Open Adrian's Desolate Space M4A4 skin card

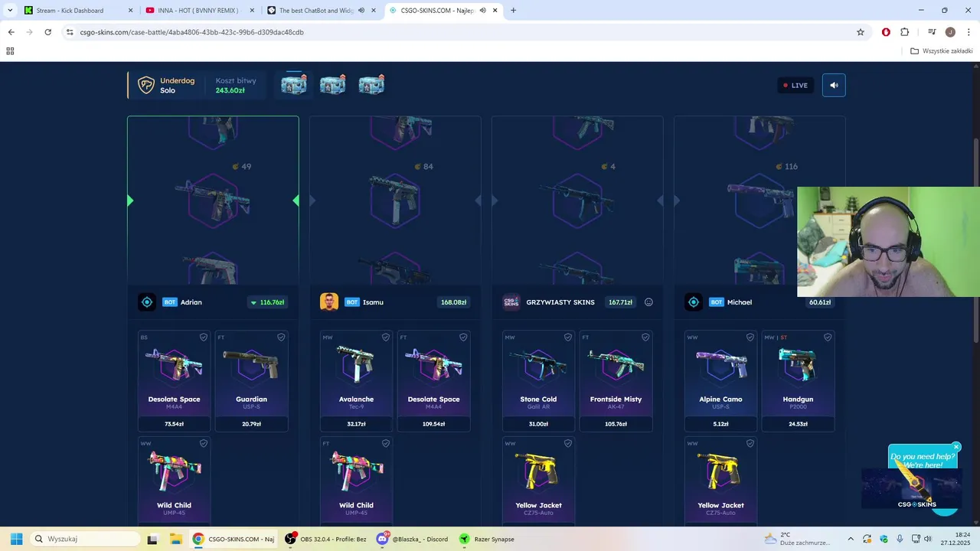175,381
